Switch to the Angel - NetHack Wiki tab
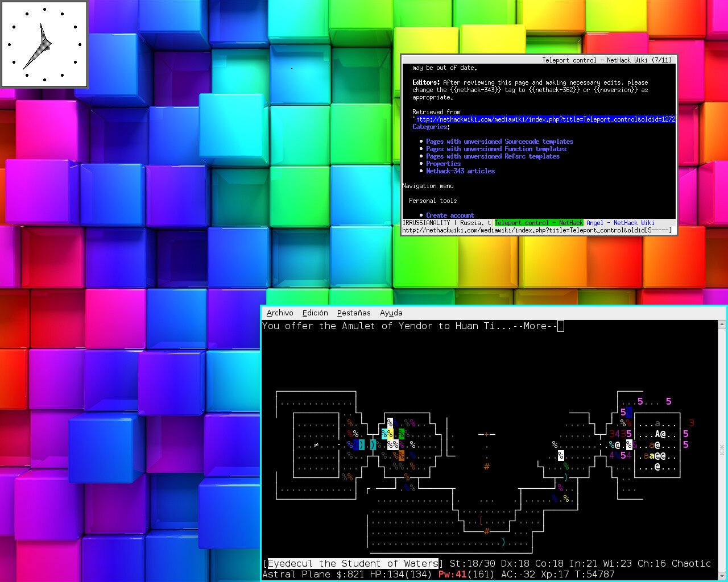This screenshot has width=728, height=582. point(621,223)
